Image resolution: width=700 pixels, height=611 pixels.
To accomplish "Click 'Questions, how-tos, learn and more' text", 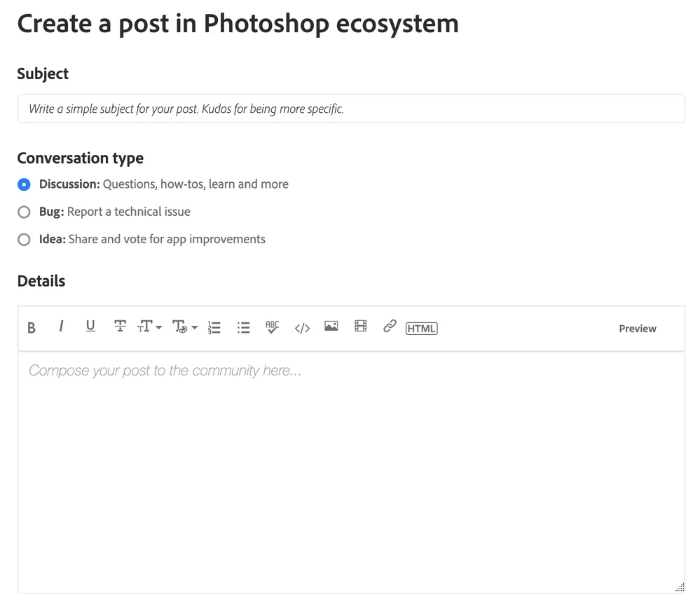I will pos(195,184).
